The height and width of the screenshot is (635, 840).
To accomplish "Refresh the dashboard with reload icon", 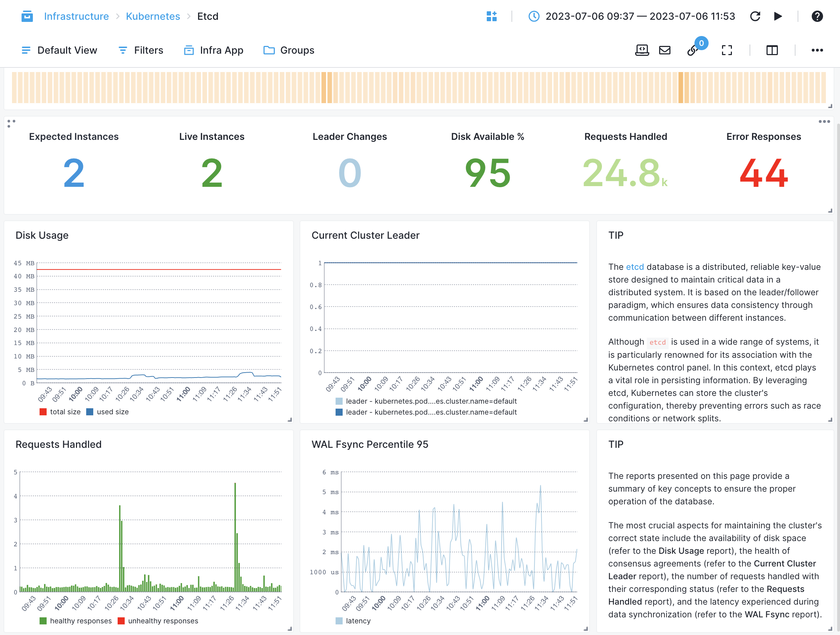I will pyautogui.click(x=755, y=16).
